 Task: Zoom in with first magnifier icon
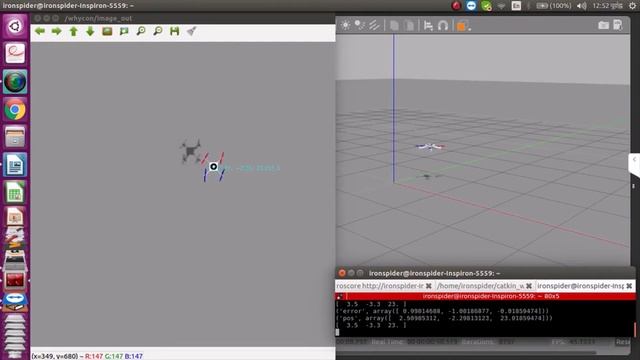[x=141, y=31]
